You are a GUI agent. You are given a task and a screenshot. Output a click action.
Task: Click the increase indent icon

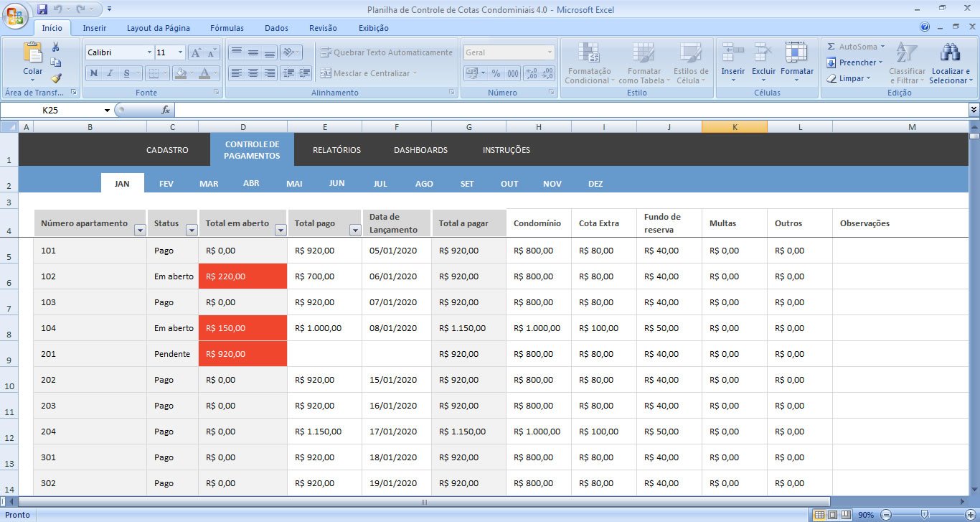(305, 73)
